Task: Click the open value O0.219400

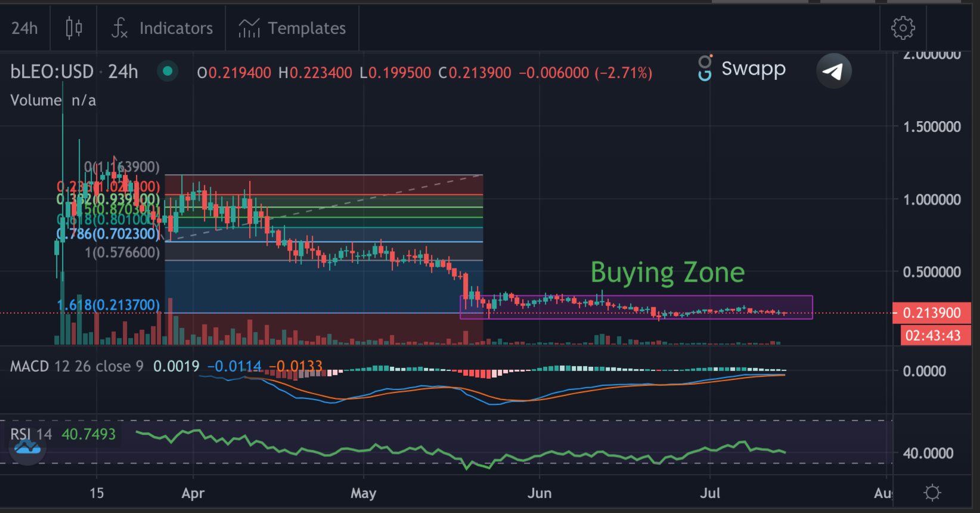Action: click(x=234, y=73)
